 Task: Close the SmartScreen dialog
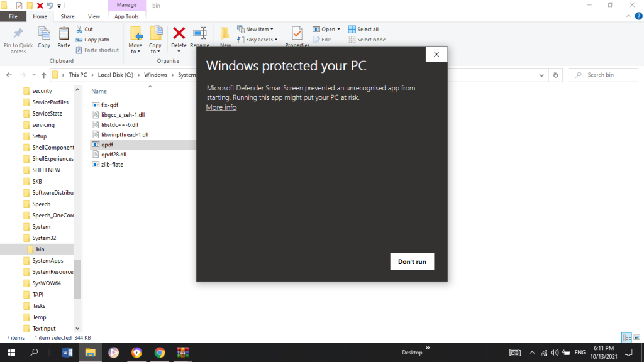point(436,54)
